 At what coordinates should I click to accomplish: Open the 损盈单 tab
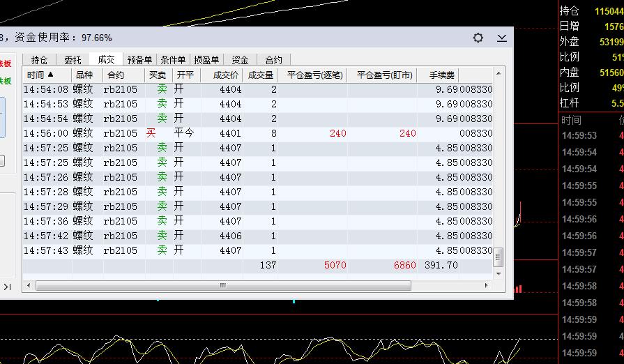tap(206, 60)
